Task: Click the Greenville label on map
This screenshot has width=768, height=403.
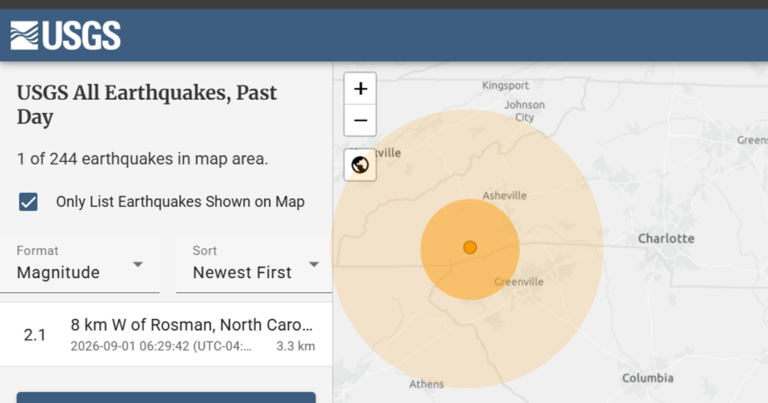Action: (x=519, y=282)
